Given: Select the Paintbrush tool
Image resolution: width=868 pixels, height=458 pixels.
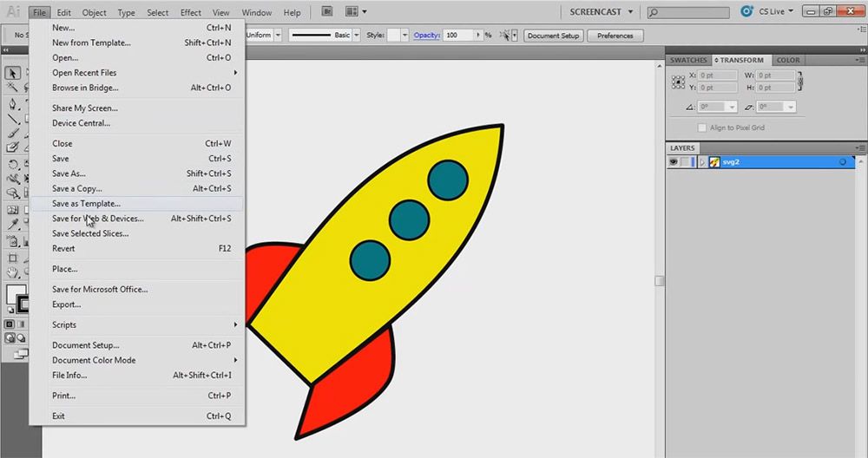Looking at the screenshot, I should pos(13,133).
